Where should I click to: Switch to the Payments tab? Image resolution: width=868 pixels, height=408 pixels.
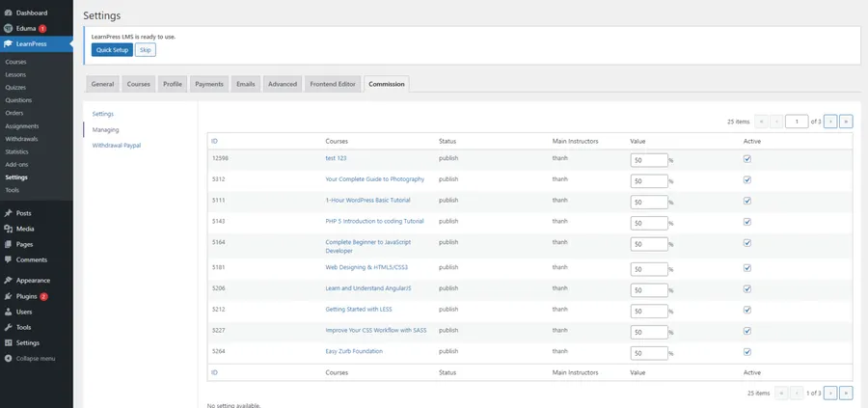209,84
